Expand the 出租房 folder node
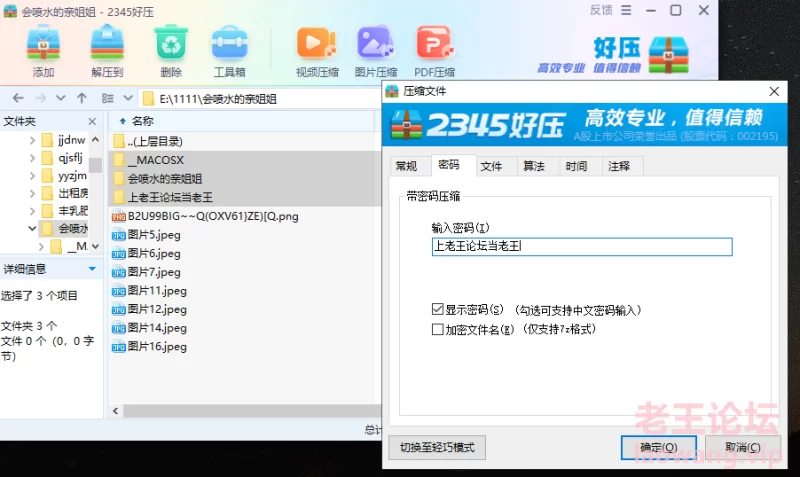Screen dimensions: 800x477 click(32, 193)
